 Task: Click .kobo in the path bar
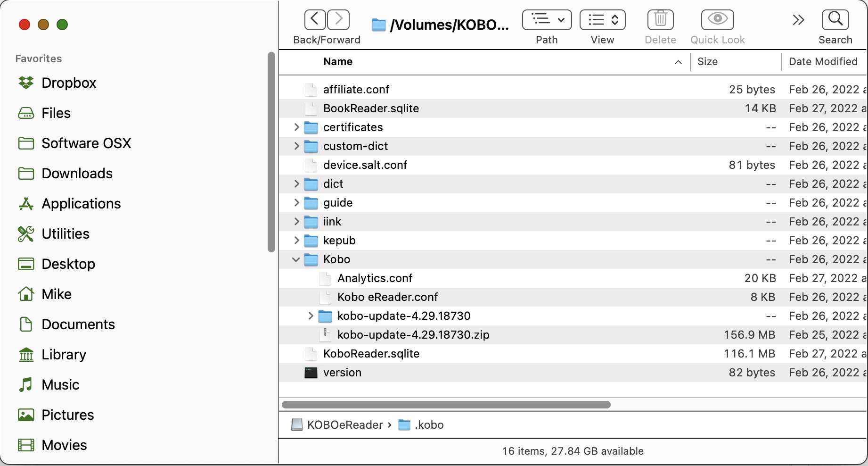tap(429, 425)
